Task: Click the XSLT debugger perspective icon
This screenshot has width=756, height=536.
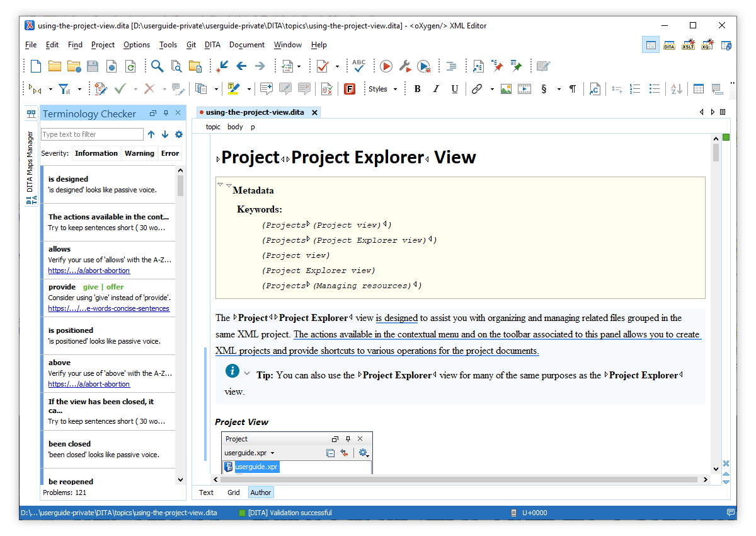Action: pos(688,45)
